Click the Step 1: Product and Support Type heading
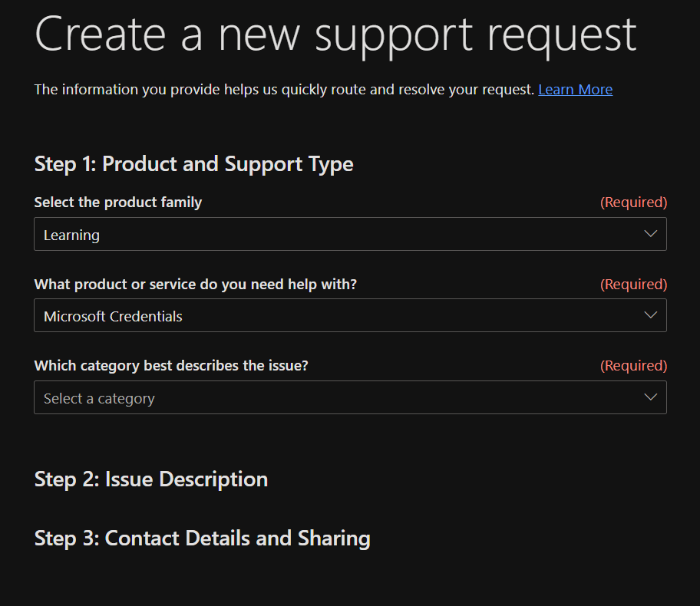 [x=193, y=163]
